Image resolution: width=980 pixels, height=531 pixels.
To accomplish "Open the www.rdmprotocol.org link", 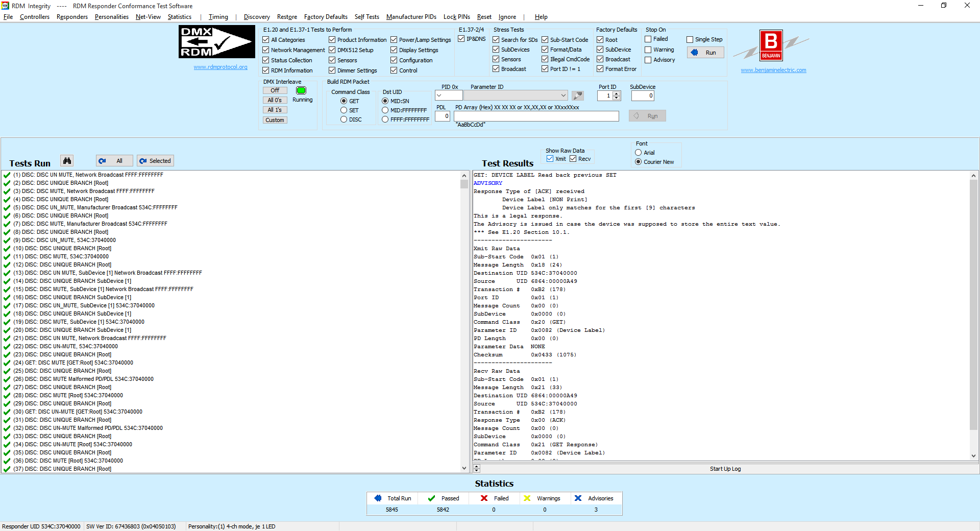I will pyautogui.click(x=220, y=67).
